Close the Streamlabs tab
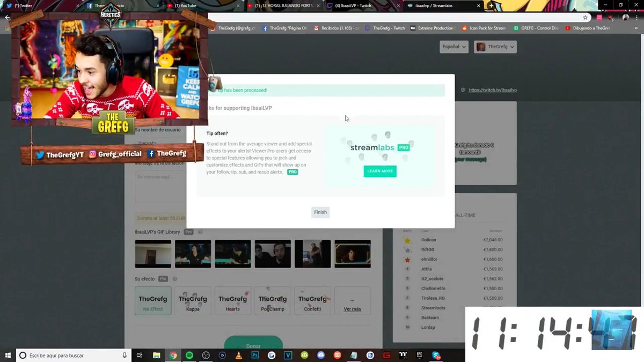644x362 pixels. tap(478, 5)
